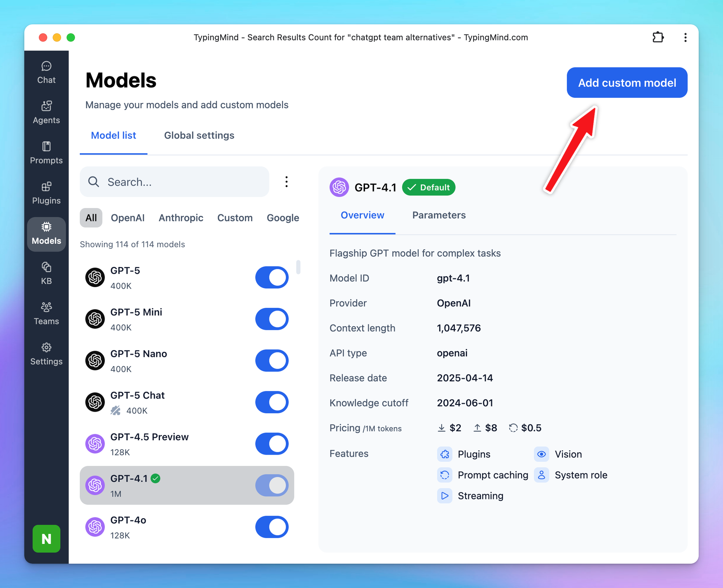This screenshot has height=588, width=723.
Task: Open three-dot menu next to search
Action: 286,182
